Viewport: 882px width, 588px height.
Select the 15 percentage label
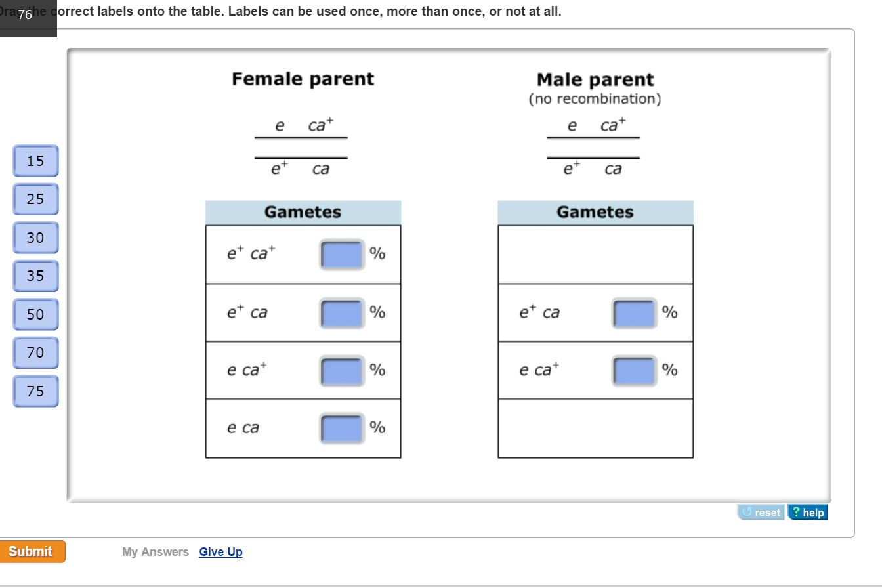[x=35, y=161]
